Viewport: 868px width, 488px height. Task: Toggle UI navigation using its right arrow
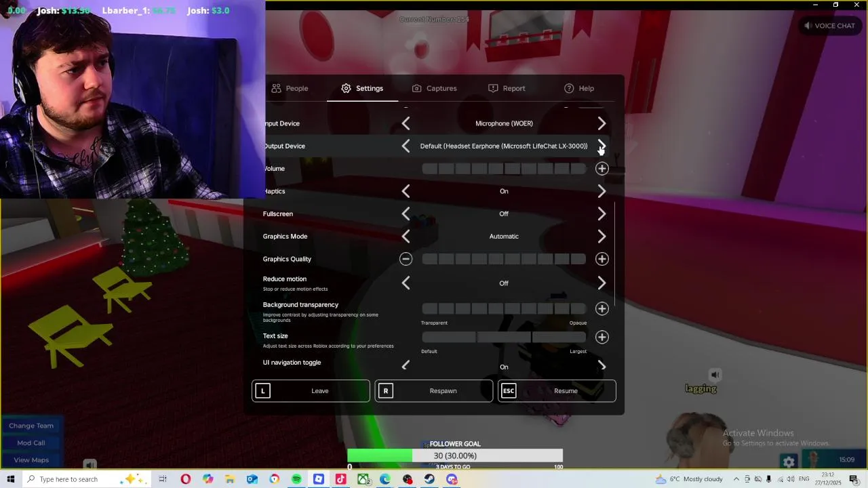coord(601,365)
